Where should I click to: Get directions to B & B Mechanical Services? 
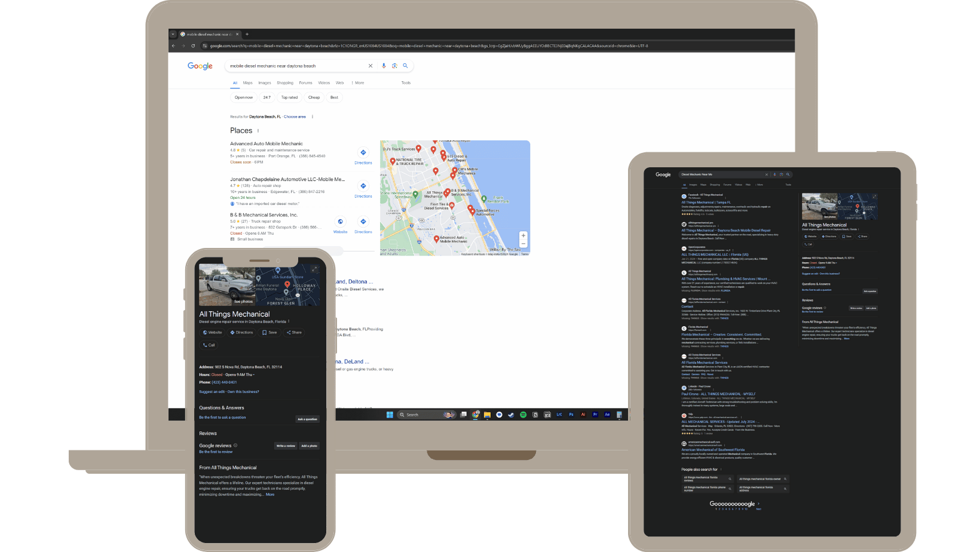click(x=363, y=225)
